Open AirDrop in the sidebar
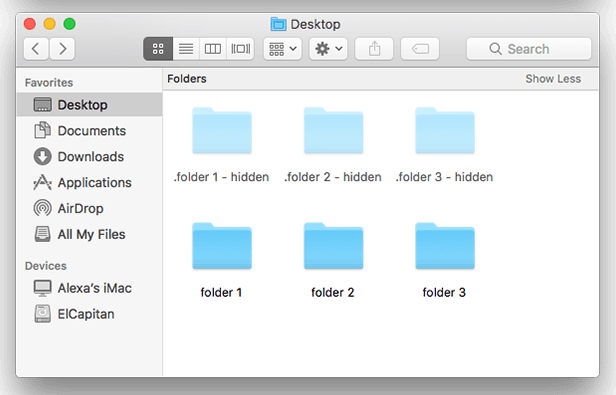 (x=89, y=208)
